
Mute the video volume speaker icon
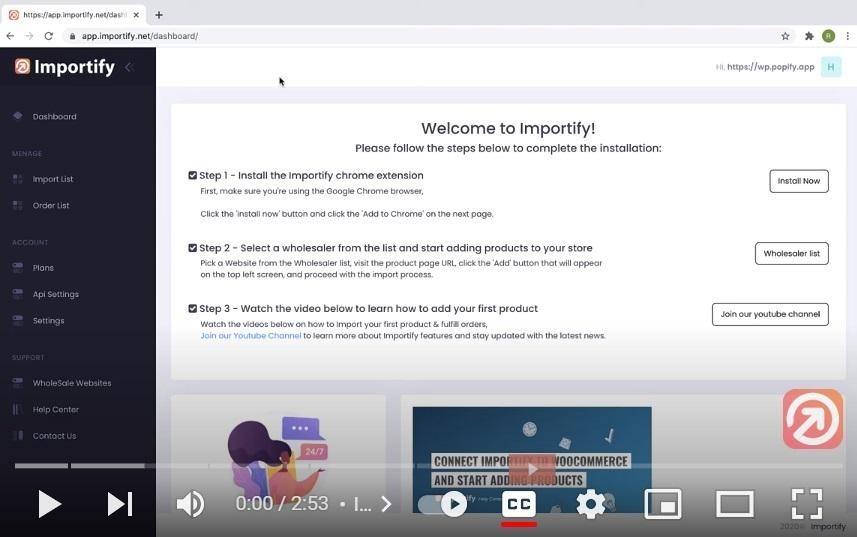click(190, 504)
